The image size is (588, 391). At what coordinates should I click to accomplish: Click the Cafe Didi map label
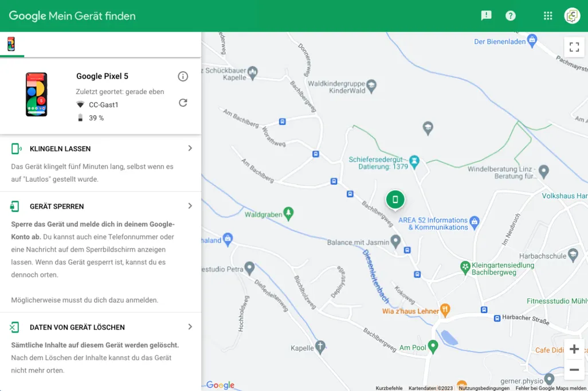pyautogui.click(x=550, y=350)
